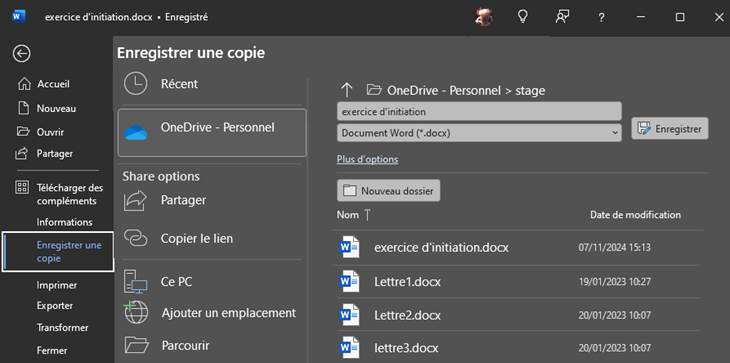Select lettre3.docx in file list
This screenshot has height=363, width=730.
point(517,348)
